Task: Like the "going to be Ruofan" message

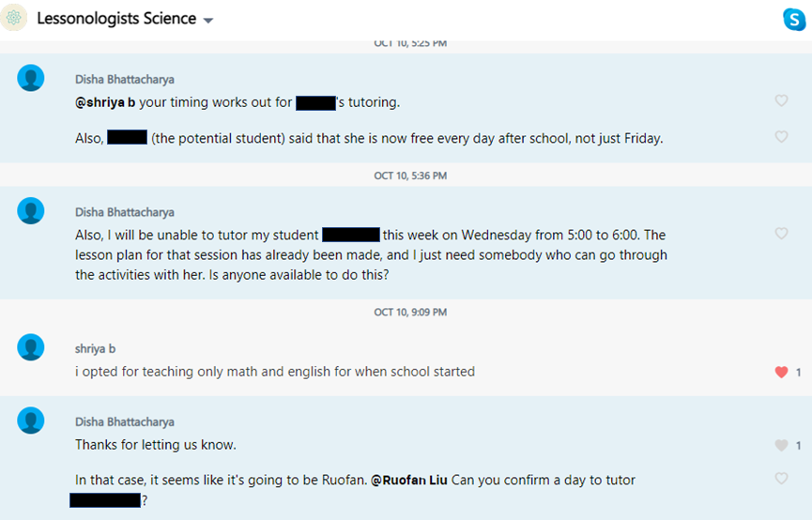Action: click(x=781, y=479)
